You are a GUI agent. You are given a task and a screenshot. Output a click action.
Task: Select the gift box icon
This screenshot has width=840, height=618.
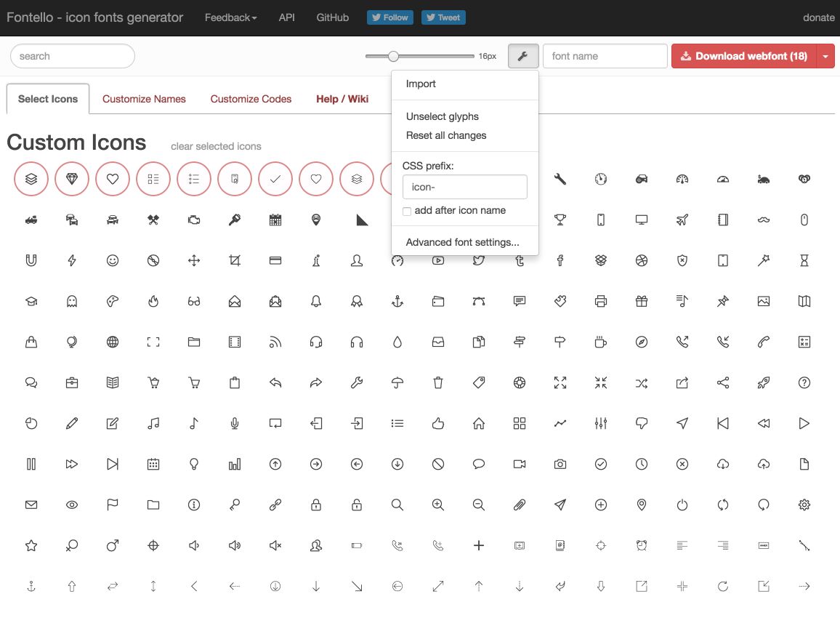[x=641, y=301]
